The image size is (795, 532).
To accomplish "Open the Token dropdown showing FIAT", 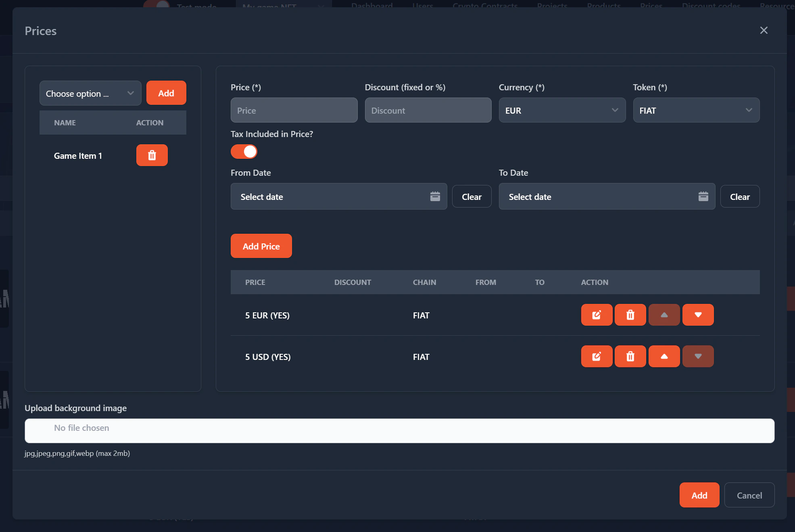I will [x=696, y=110].
